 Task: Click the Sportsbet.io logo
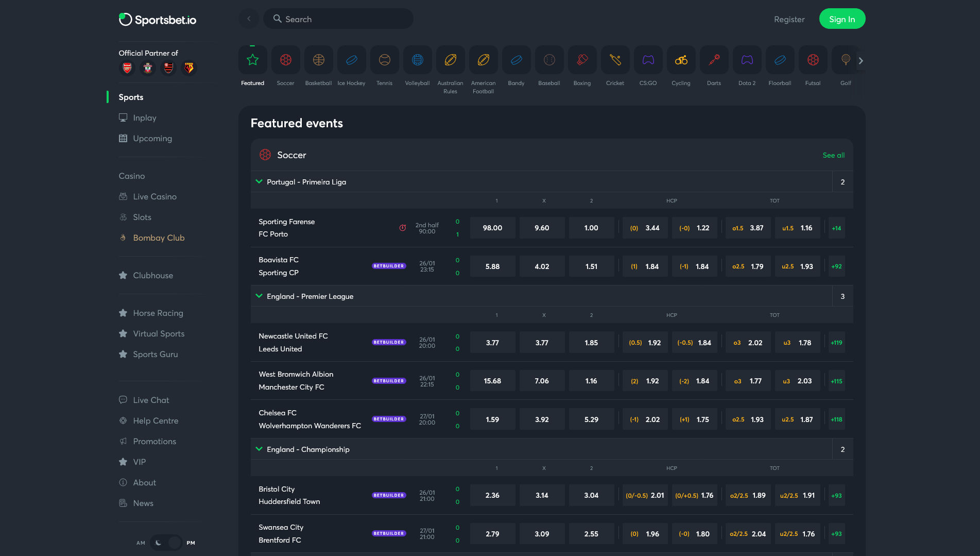click(158, 20)
